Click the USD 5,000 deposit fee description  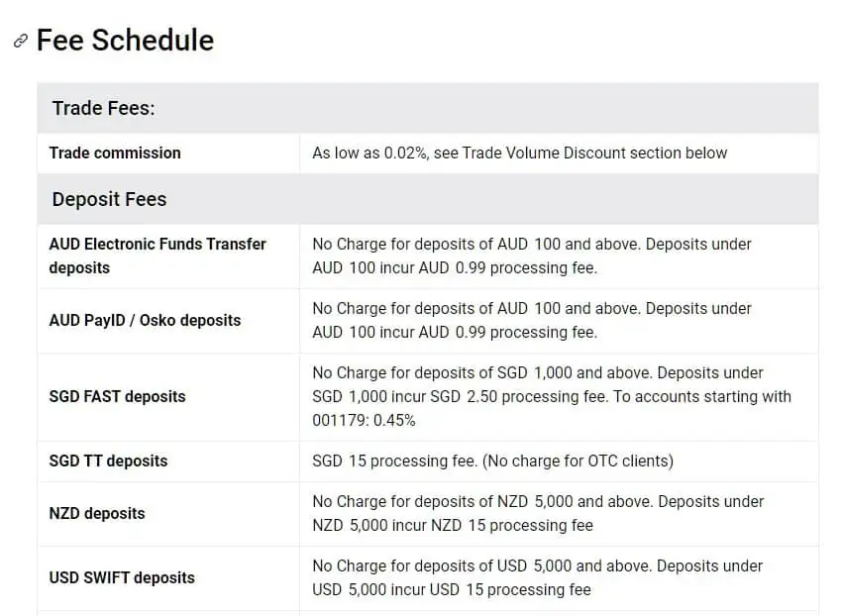click(538, 577)
